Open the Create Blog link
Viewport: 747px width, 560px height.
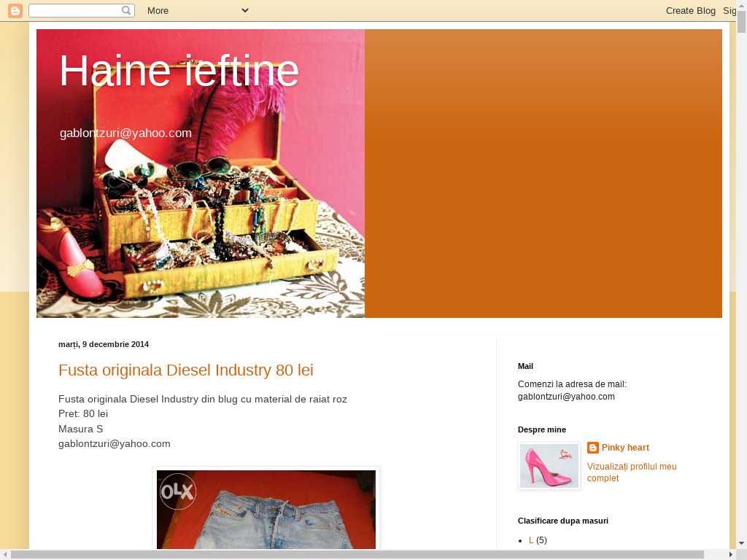pos(690,10)
